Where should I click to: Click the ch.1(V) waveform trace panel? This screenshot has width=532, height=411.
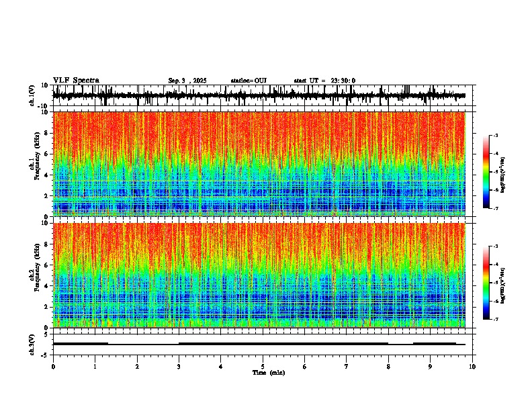(262, 95)
